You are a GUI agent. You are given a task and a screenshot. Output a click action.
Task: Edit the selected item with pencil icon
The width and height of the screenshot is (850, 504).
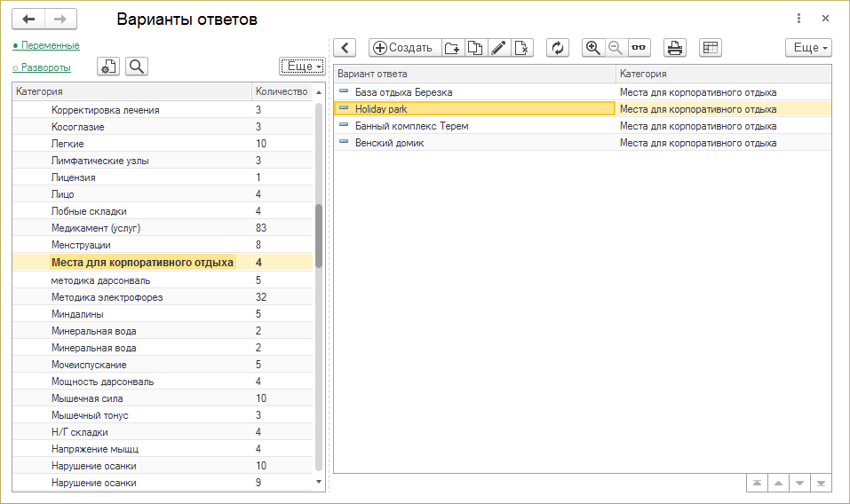pyautogui.click(x=498, y=48)
